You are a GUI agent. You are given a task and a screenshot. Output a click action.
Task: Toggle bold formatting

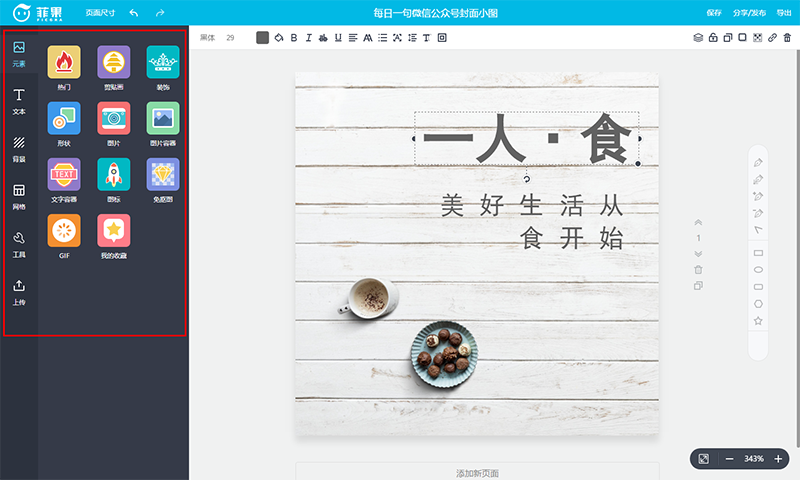(294, 38)
